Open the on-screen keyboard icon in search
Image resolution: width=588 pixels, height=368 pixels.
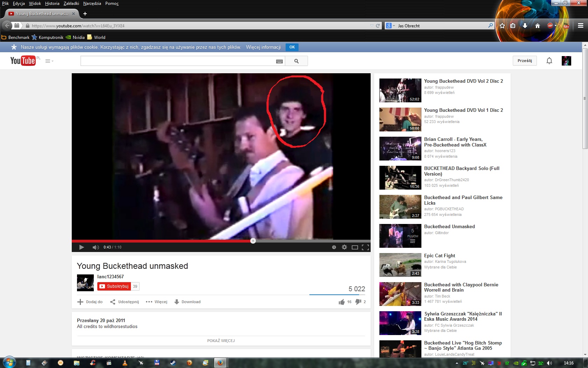pos(279,61)
